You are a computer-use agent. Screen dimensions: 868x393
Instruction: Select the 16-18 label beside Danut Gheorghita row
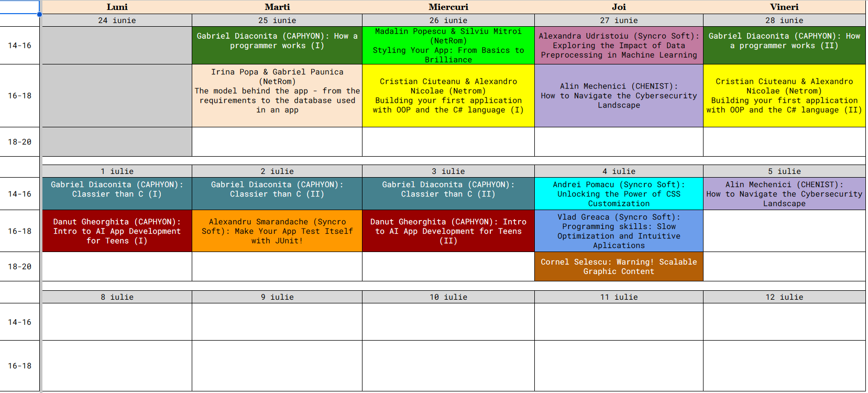(19, 231)
